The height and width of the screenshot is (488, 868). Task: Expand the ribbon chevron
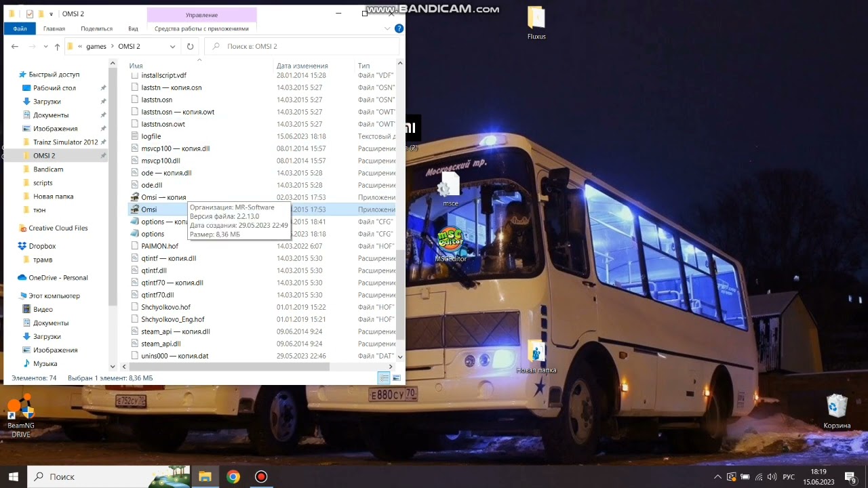(387, 28)
